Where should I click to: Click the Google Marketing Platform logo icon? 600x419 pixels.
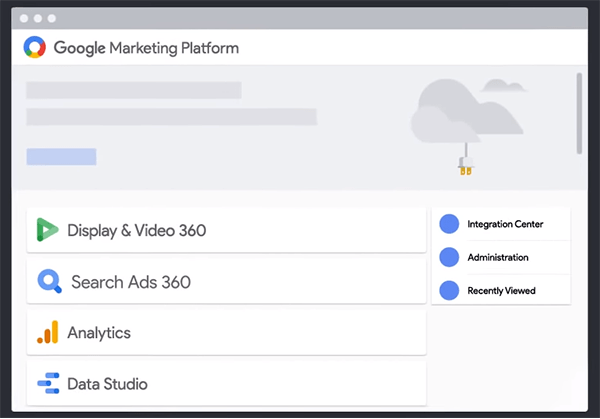pos(35,47)
